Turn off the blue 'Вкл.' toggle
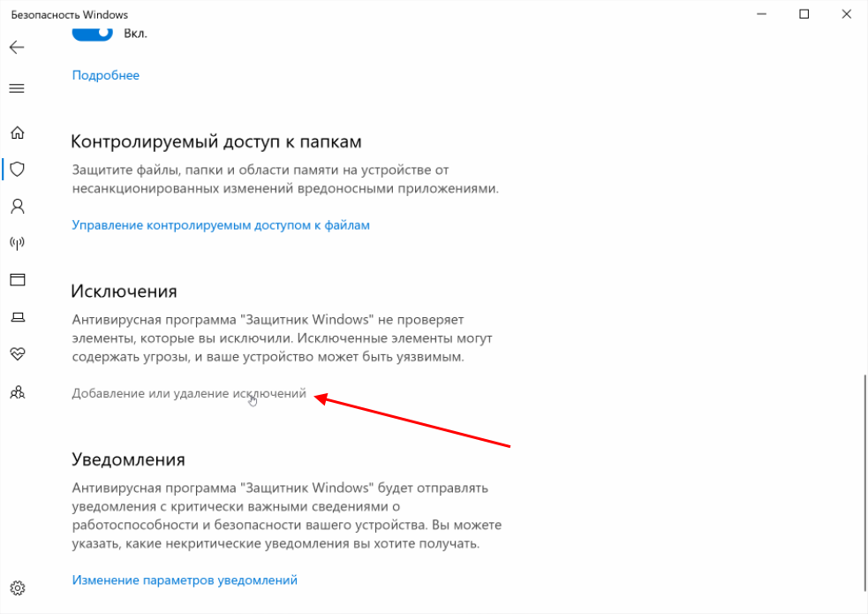This screenshot has height=614, width=868. 93,34
